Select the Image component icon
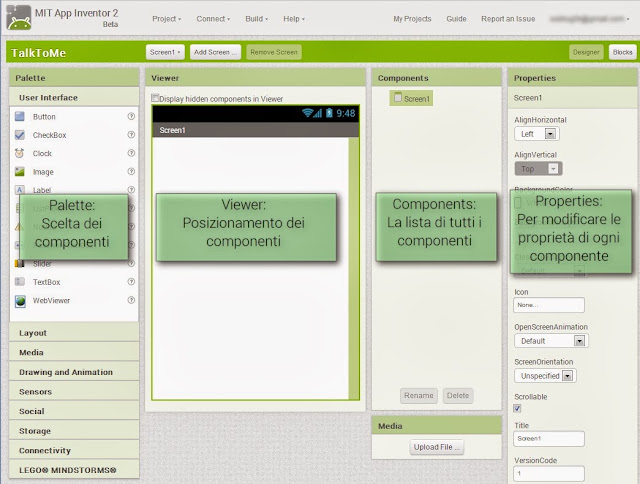The width and height of the screenshot is (640, 484). pos(20,171)
